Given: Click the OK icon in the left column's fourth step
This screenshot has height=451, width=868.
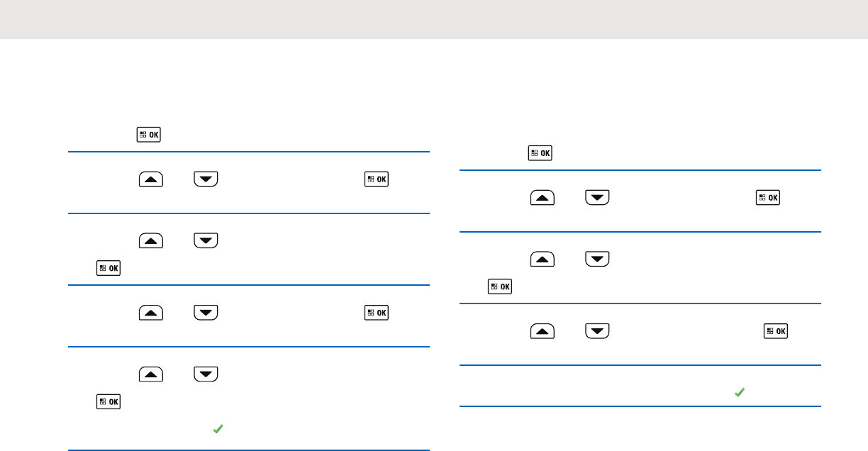Looking at the screenshot, I should pyautogui.click(x=377, y=313).
